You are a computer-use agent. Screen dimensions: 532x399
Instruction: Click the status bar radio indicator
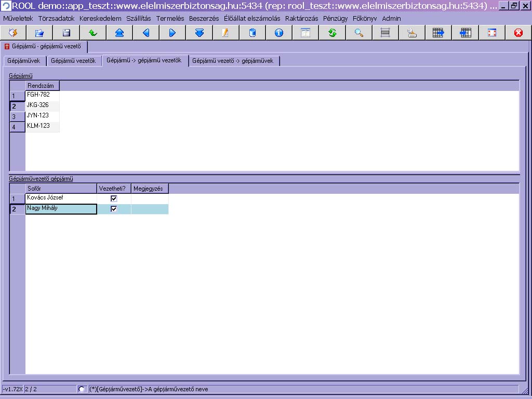coord(82,389)
